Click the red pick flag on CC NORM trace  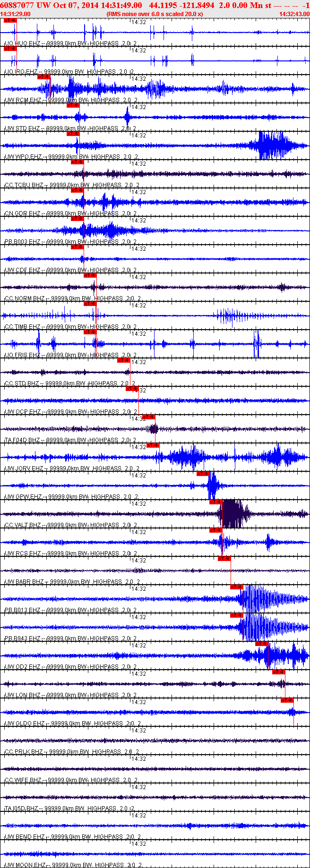90,275
